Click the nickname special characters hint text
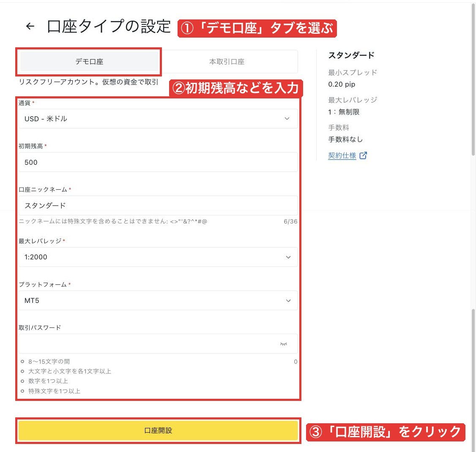Image resolution: width=476 pixels, height=452 pixels. click(x=112, y=221)
